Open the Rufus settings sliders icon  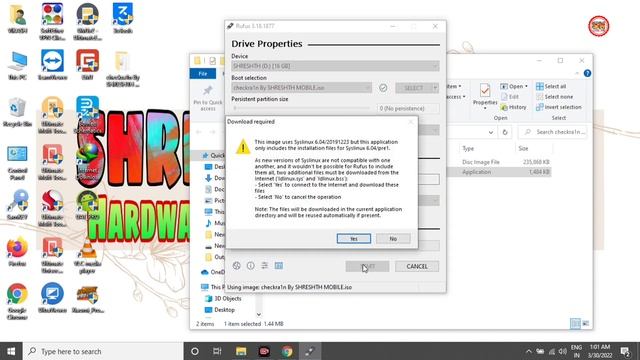(x=264, y=266)
